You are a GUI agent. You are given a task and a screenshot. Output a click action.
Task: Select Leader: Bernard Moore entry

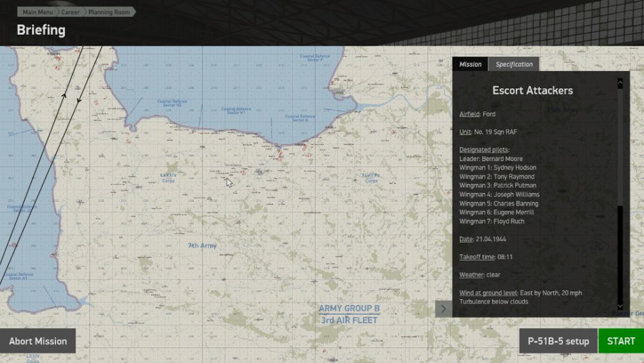[x=491, y=159]
